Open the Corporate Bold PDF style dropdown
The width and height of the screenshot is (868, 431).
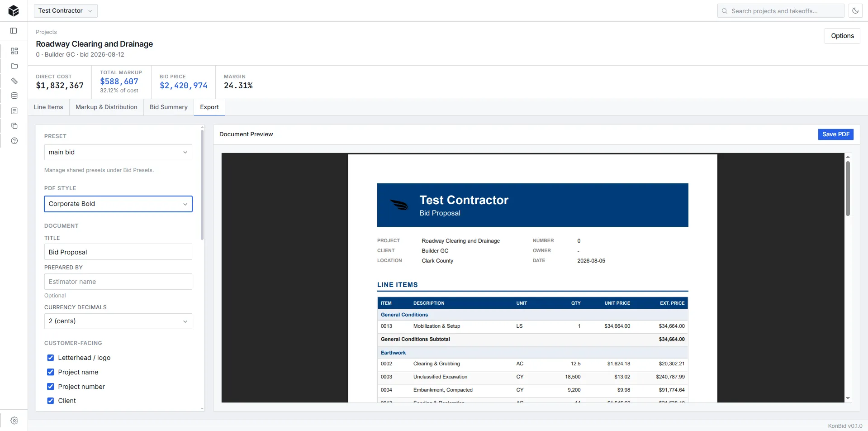pos(118,204)
